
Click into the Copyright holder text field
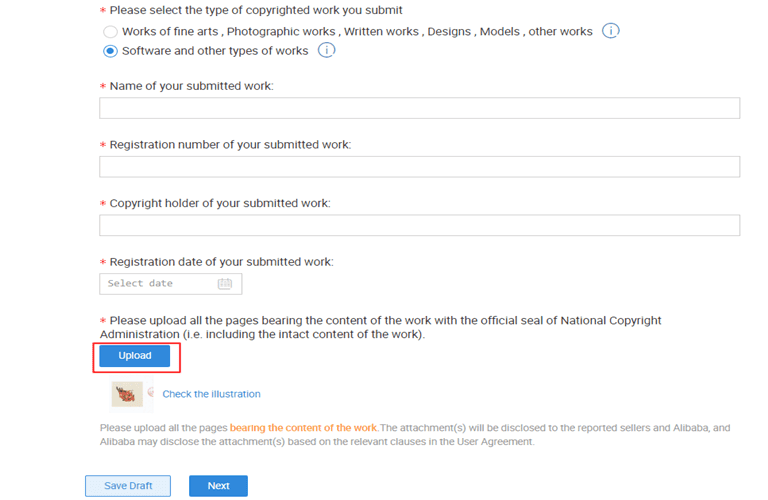pyautogui.click(x=419, y=225)
